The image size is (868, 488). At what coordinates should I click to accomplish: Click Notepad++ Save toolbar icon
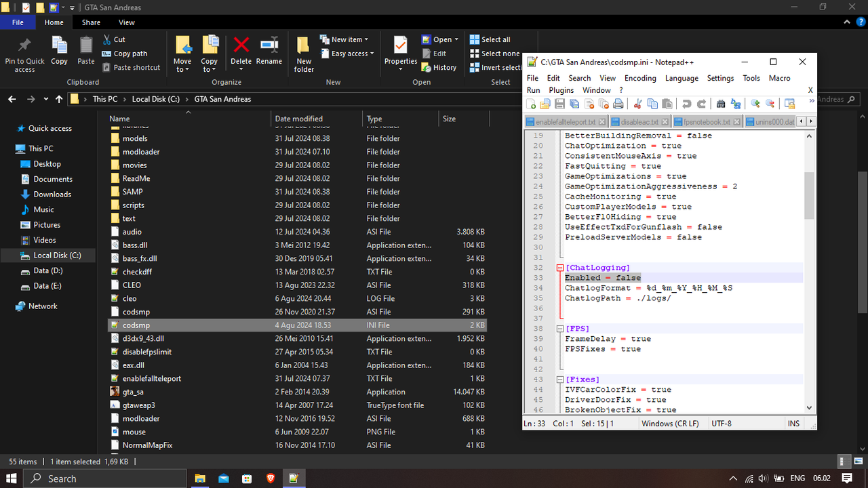[x=560, y=104]
